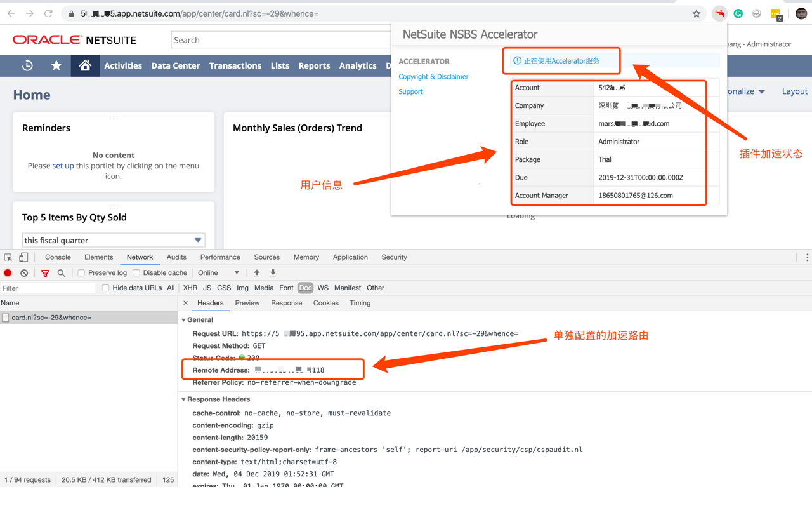The height and width of the screenshot is (508, 812).
Task: Click the ORACLE NETSUITE logo
Action: pyautogui.click(x=75, y=40)
